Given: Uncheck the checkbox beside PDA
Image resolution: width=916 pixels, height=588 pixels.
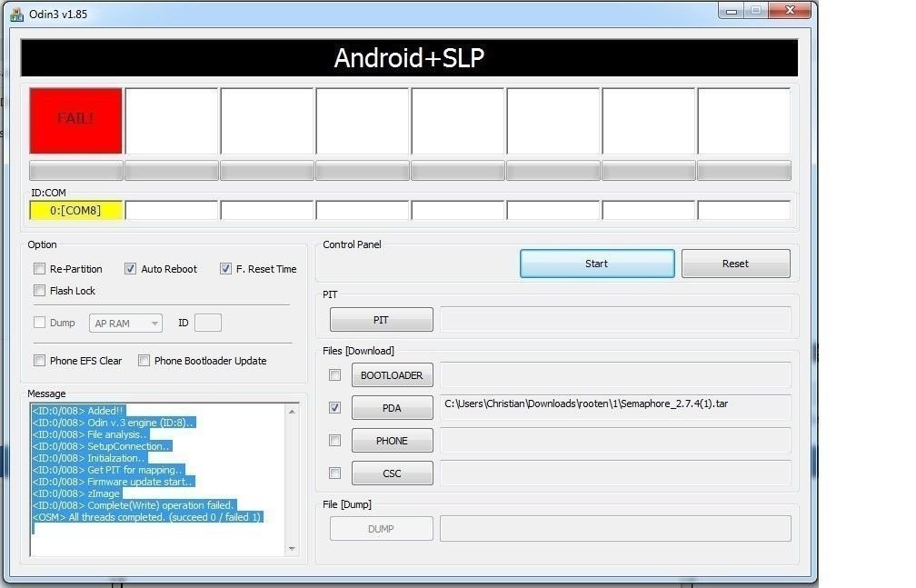Looking at the screenshot, I should (x=334, y=408).
